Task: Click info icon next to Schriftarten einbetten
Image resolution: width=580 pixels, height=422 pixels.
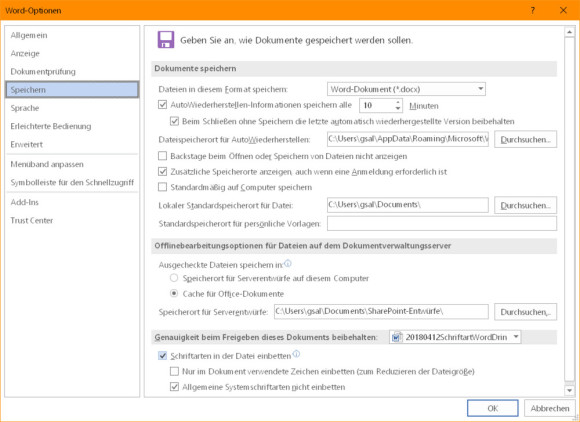Action: click(x=296, y=354)
